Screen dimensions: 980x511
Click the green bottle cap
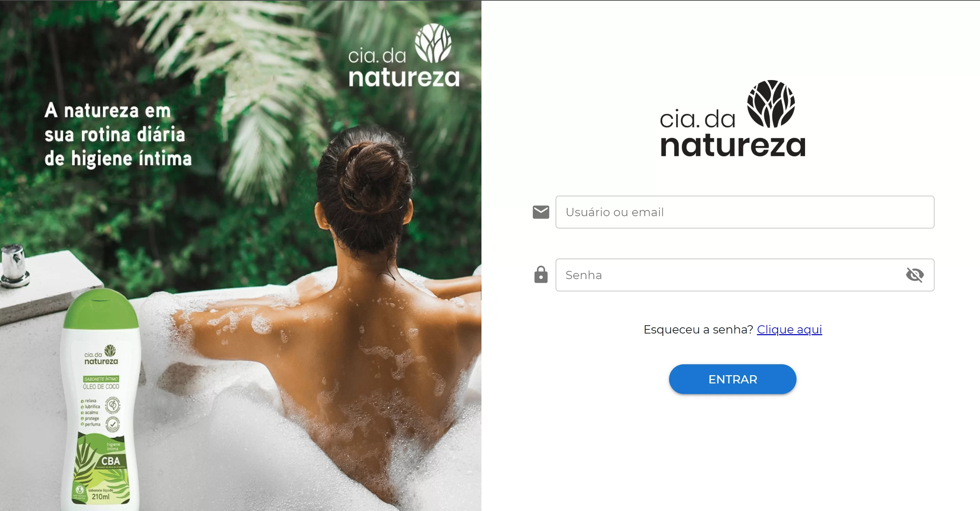click(101, 309)
